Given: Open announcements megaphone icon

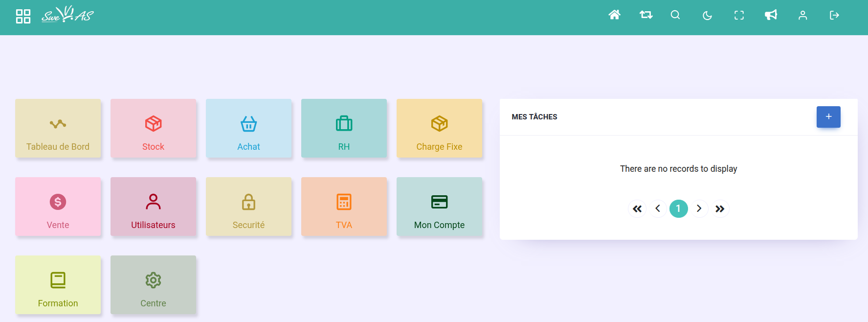Looking at the screenshot, I should point(771,15).
